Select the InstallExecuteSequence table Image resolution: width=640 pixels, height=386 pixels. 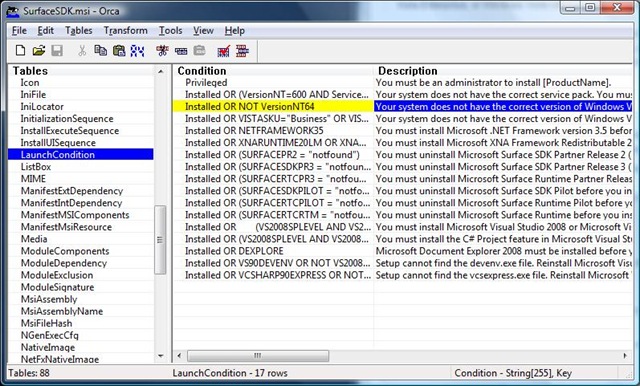click(70, 131)
